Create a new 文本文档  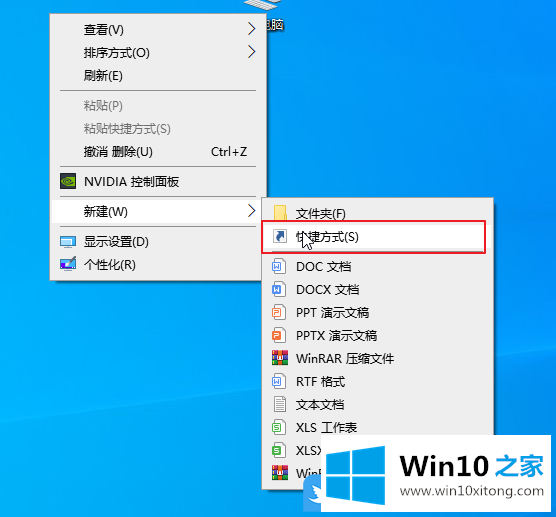coord(377,404)
